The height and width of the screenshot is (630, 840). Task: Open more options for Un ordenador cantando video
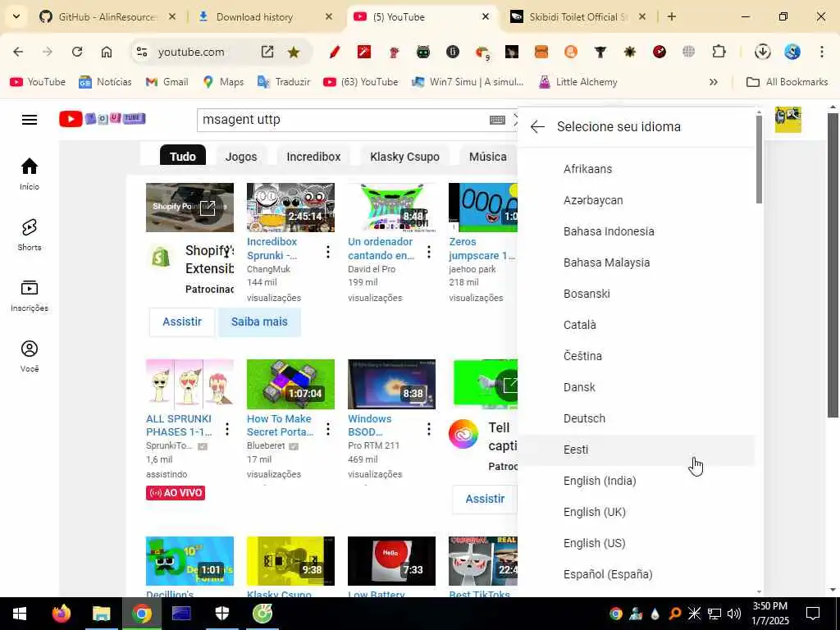click(x=428, y=253)
